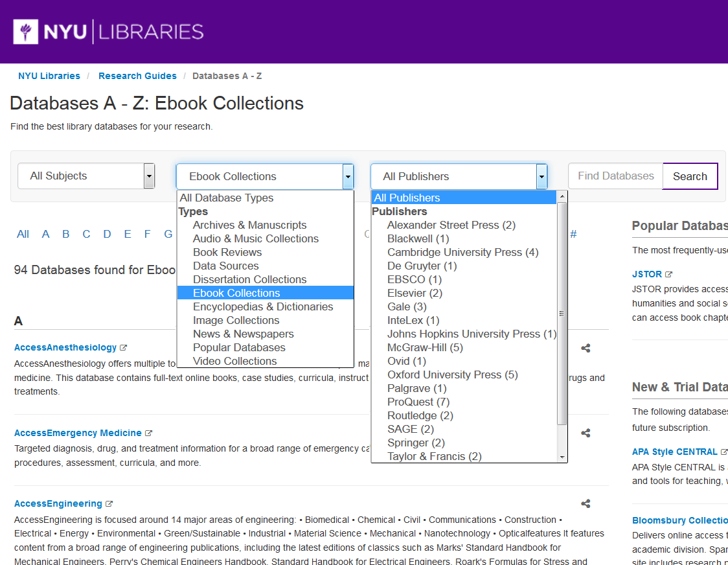Filter by De Gruyter (1)

point(464,266)
